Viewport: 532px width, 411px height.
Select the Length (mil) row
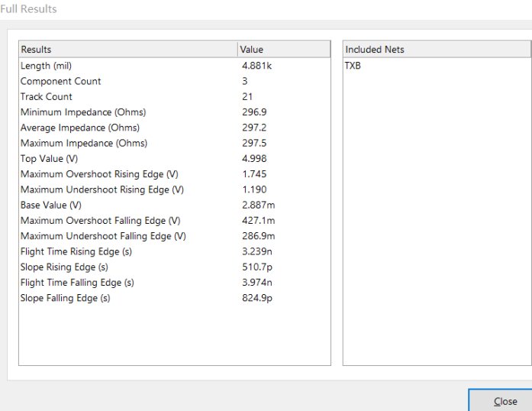coord(175,66)
